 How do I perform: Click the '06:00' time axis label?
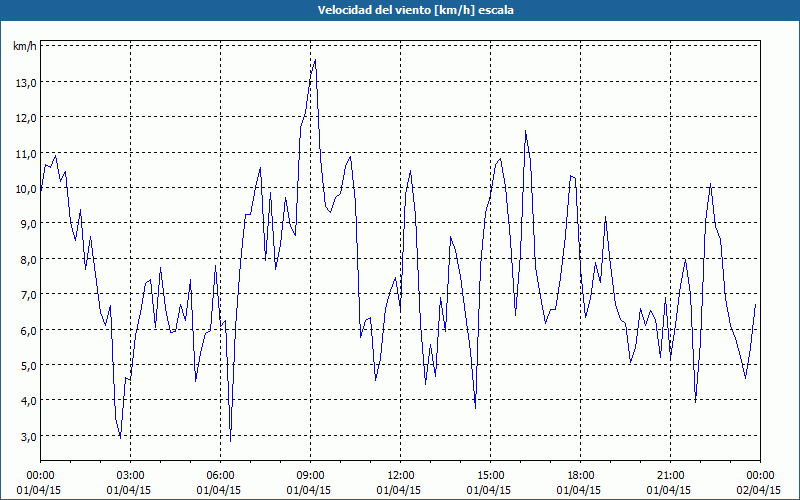[x=220, y=476]
